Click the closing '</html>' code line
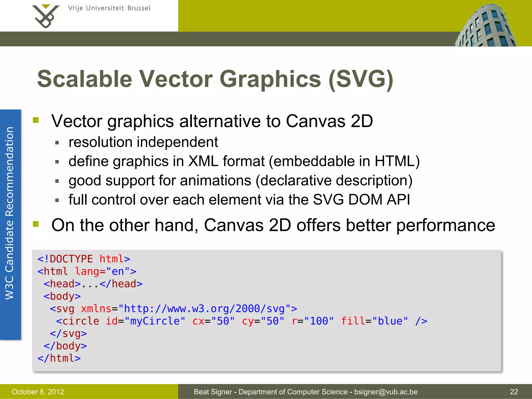The width and height of the screenshot is (532, 399). [x=59, y=358]
